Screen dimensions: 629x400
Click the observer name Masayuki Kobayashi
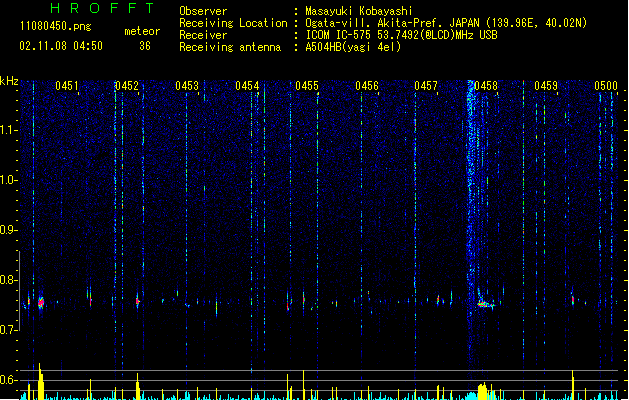coord(359,11)
